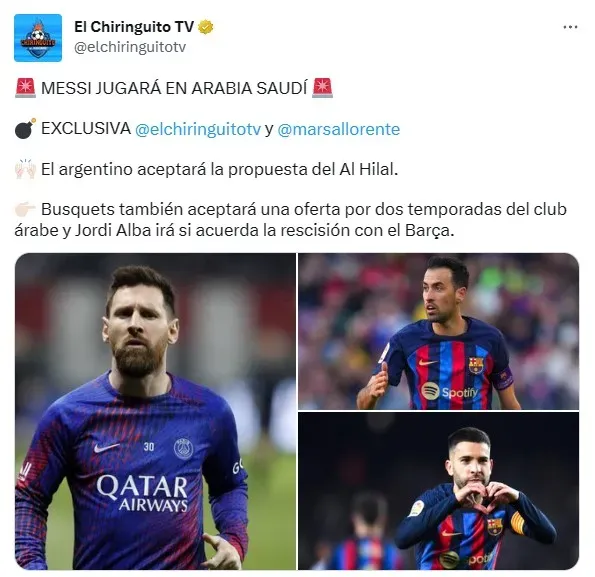Click the Busquets two seasons offer text
This screenshot has width=595, height=577.
[x=291, y=220]
